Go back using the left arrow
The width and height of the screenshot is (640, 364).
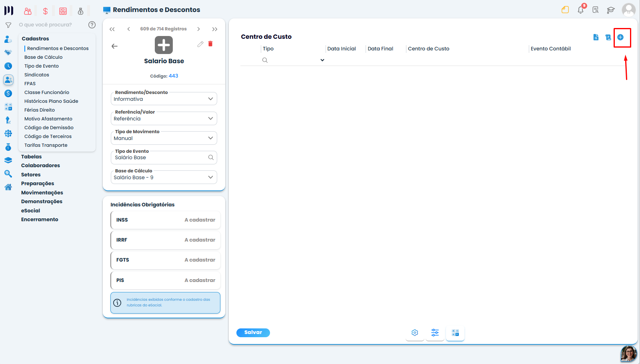tap(114, 46)
